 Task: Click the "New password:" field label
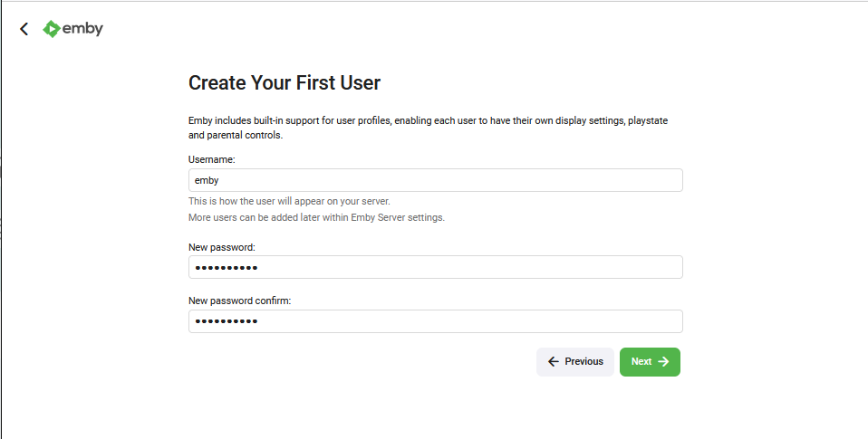tap(222, 247)
